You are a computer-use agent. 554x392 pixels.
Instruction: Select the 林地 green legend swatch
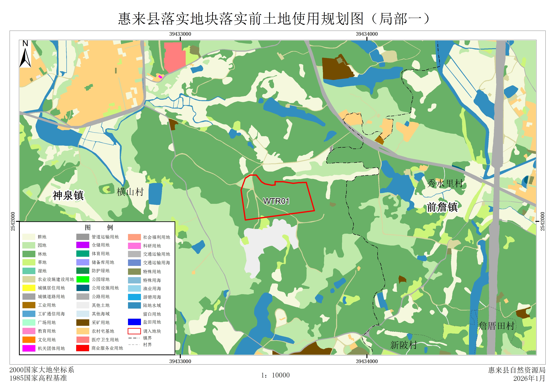pos(29,254)
